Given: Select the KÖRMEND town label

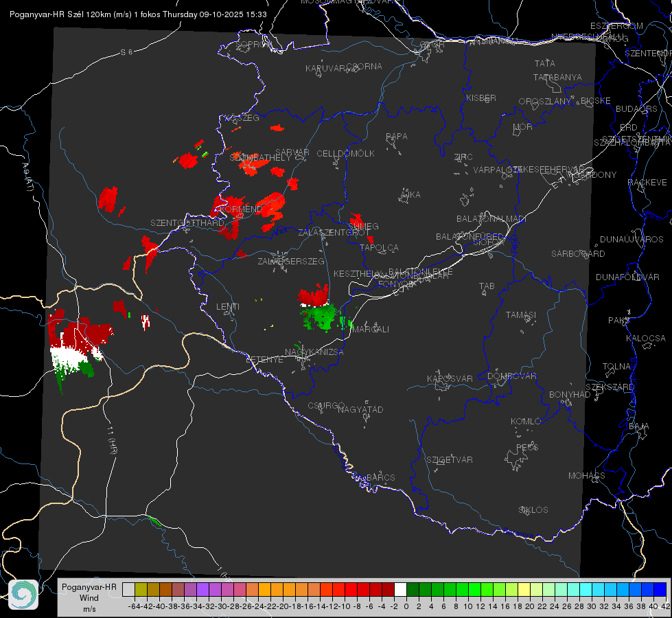Looking at the screenshot, I should point(241,209).
